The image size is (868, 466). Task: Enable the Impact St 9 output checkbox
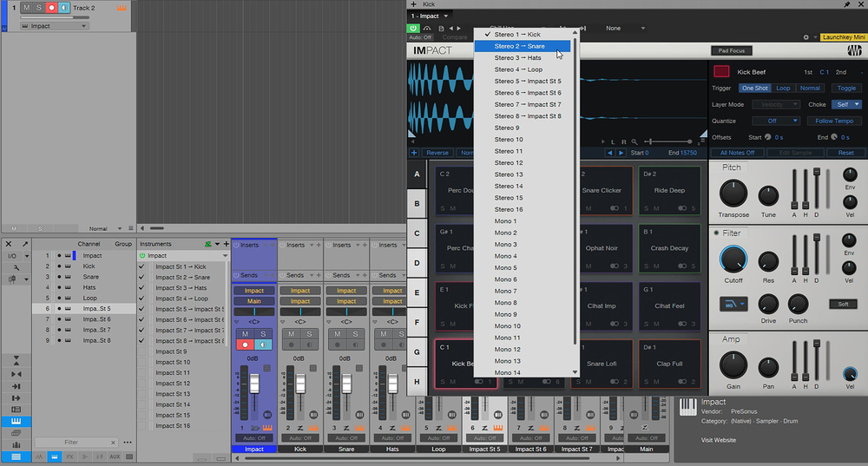tap(143, 351)
